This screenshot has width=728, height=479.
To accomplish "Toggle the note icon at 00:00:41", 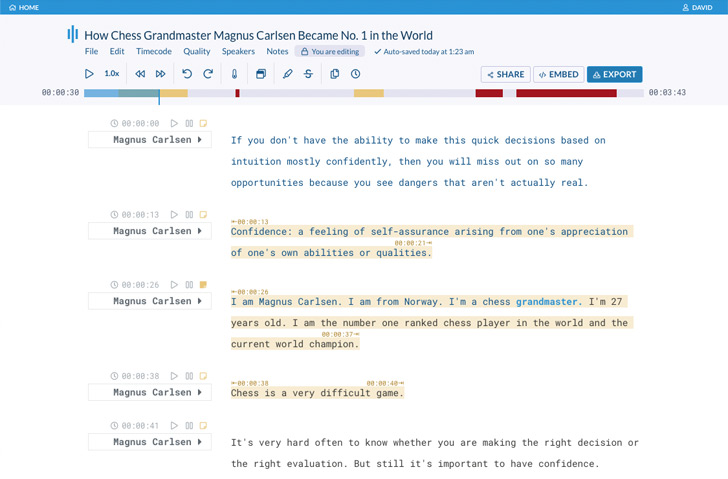I will tap(203, 426).
